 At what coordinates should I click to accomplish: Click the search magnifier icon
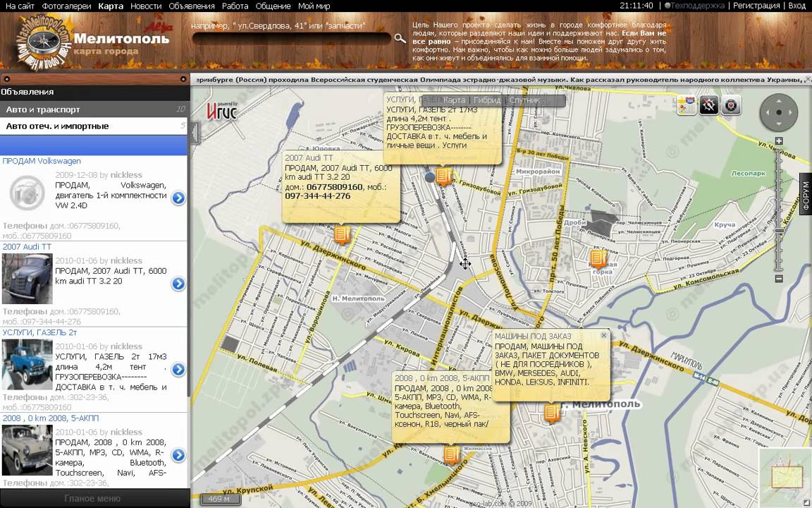point(400,38)
